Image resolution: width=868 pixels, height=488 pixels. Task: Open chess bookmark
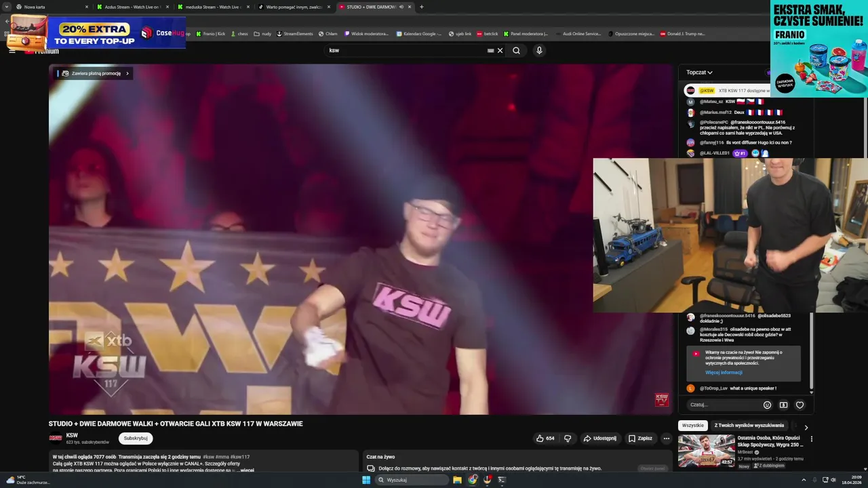click(x=239, y=33)
